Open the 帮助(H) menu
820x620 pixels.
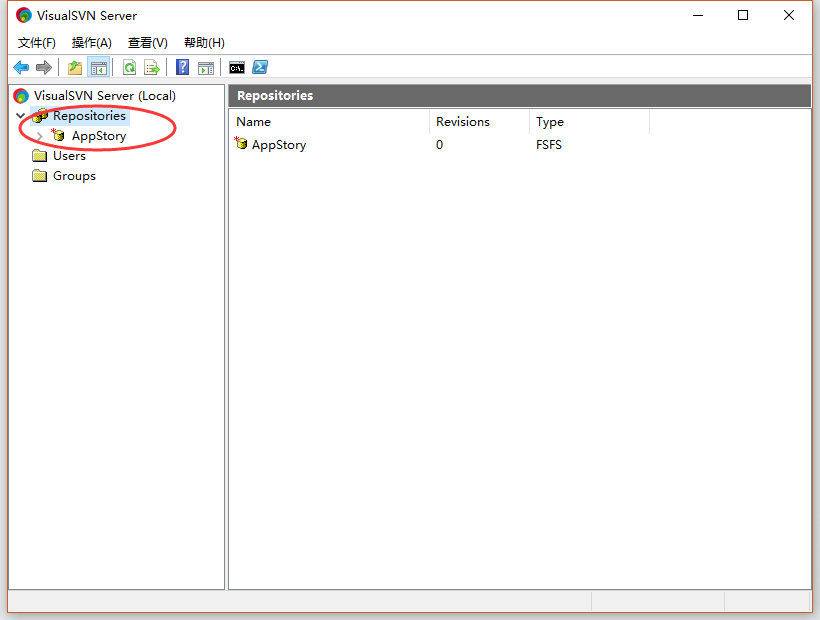[x=204, y=42]
